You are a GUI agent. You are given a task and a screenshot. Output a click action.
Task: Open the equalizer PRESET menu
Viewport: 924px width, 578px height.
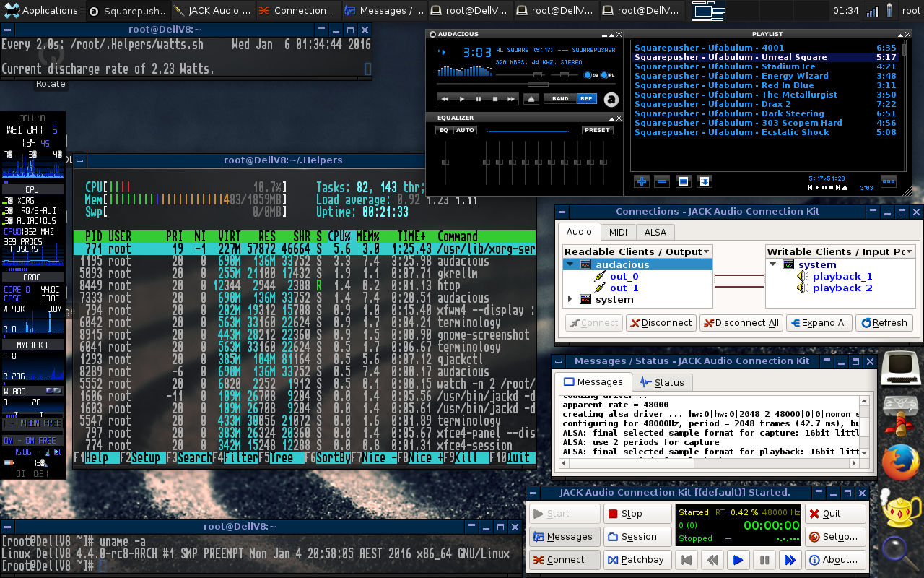tap(597, 130)
